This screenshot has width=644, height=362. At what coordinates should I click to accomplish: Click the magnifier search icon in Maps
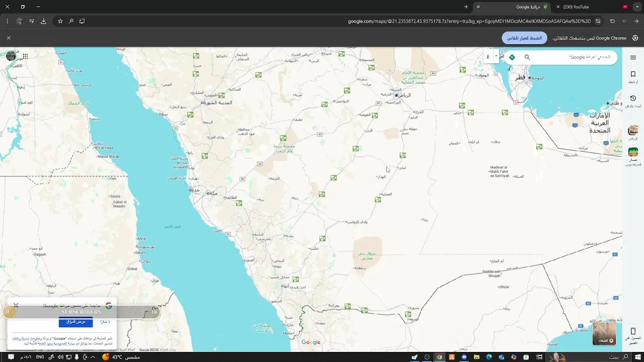pos(527,57)
